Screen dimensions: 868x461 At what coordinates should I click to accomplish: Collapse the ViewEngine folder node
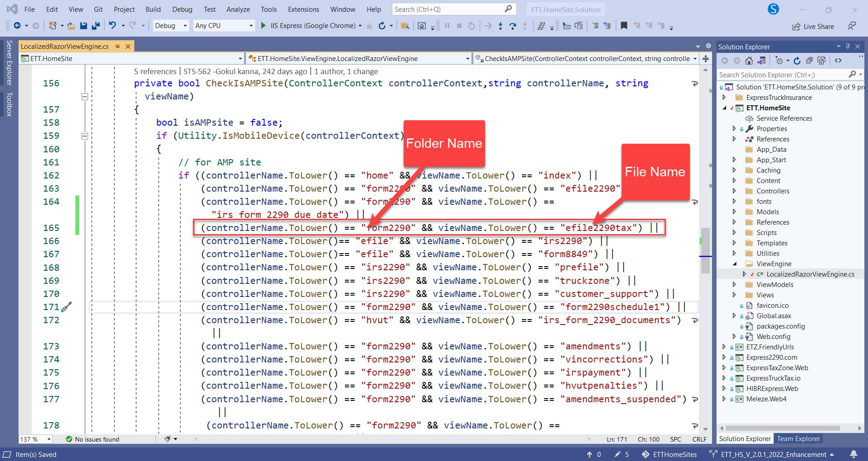(734, 263)
